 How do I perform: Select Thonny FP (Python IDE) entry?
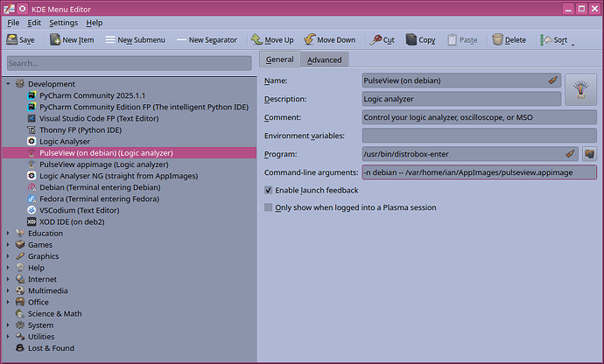(x=81, y=130)
